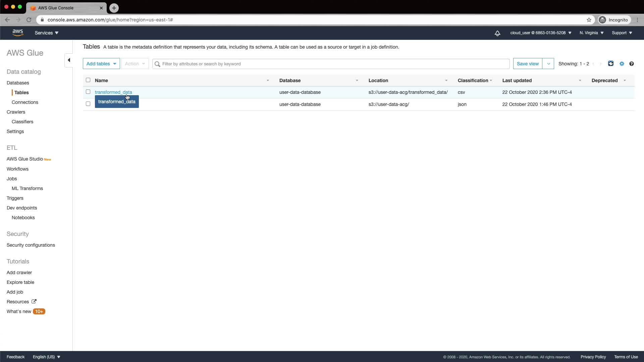This screenshot has width=644, height=362.
Task: Expand the Add tables dropdown
Action: pyautogui.click(x=101, y=64)
